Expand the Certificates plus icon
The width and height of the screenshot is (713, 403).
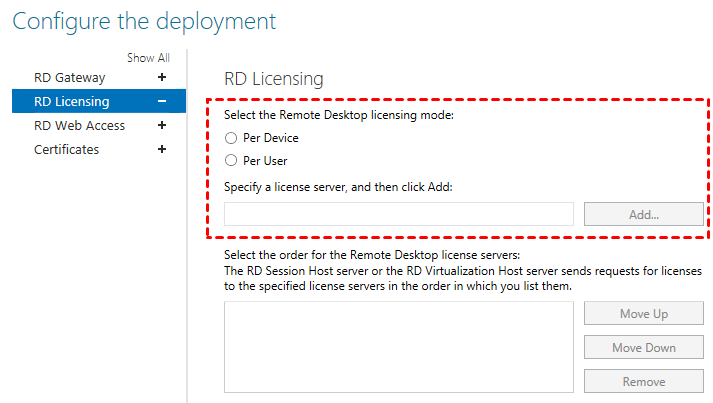(x=162, y=149)
